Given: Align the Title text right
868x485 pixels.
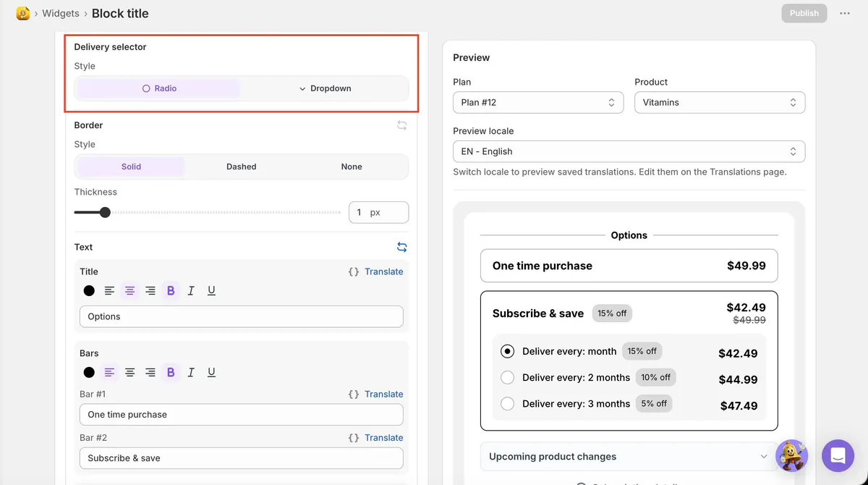Looking at the screenshot, I should click(150, 290).
